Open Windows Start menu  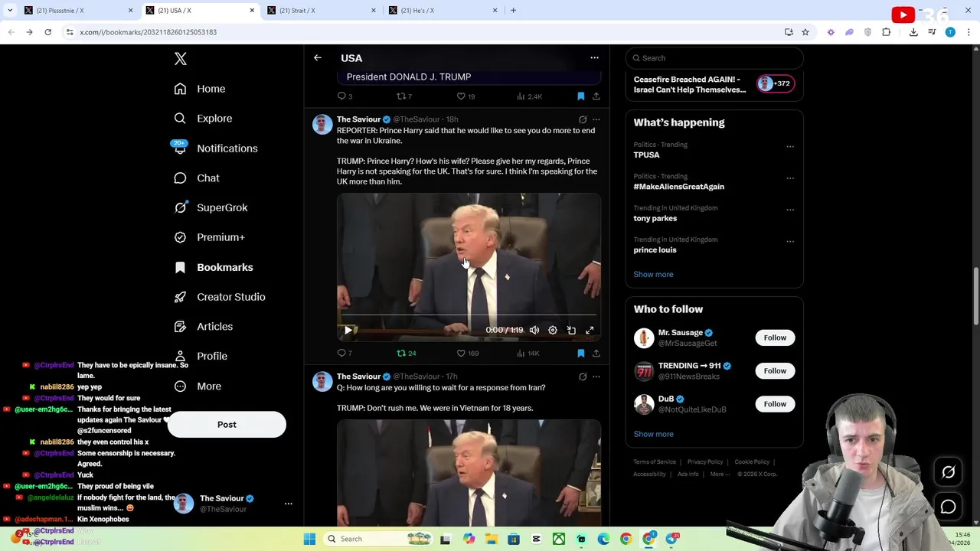tap(309, 540)
